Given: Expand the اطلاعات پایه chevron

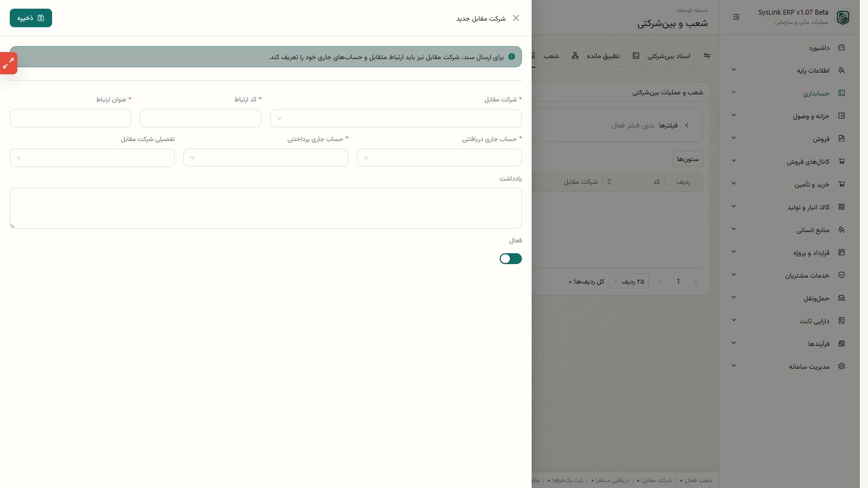Looking at the screenshot, I should [733, 69].
